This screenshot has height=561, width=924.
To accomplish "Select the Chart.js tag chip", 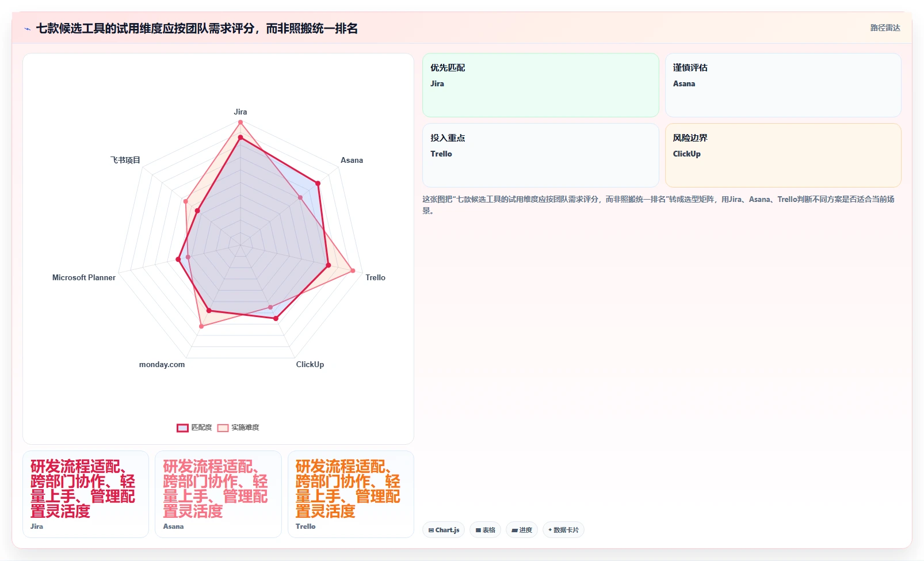I will (x=444, y=530).
